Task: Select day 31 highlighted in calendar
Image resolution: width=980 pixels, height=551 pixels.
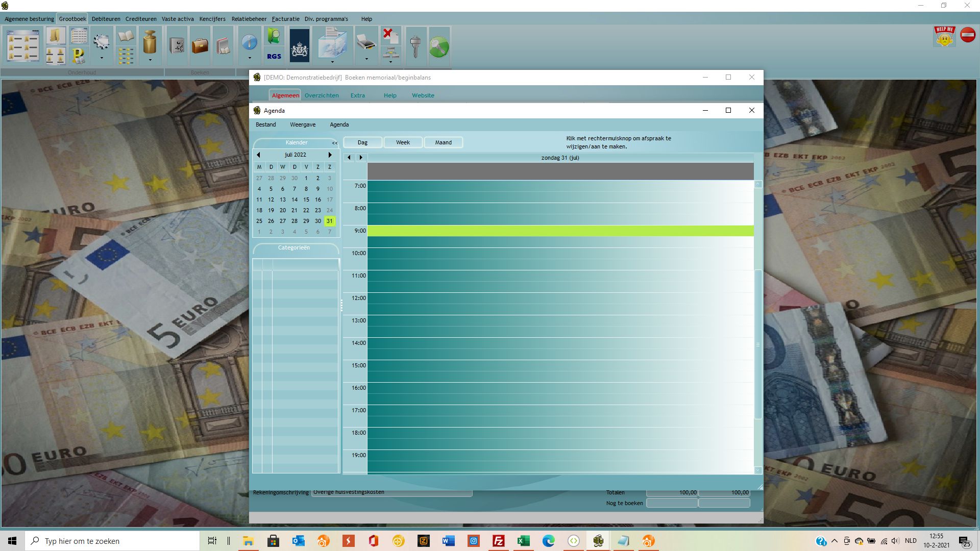Action: [329, 221]
